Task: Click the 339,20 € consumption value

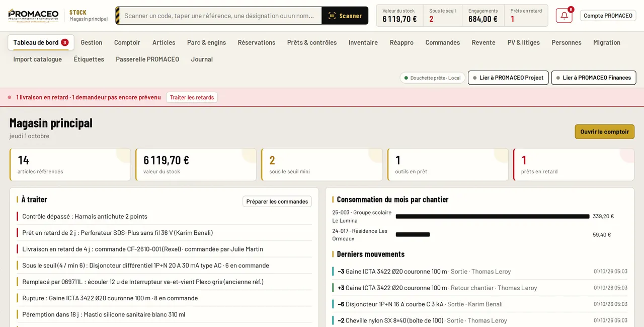Action: [603, 216]
